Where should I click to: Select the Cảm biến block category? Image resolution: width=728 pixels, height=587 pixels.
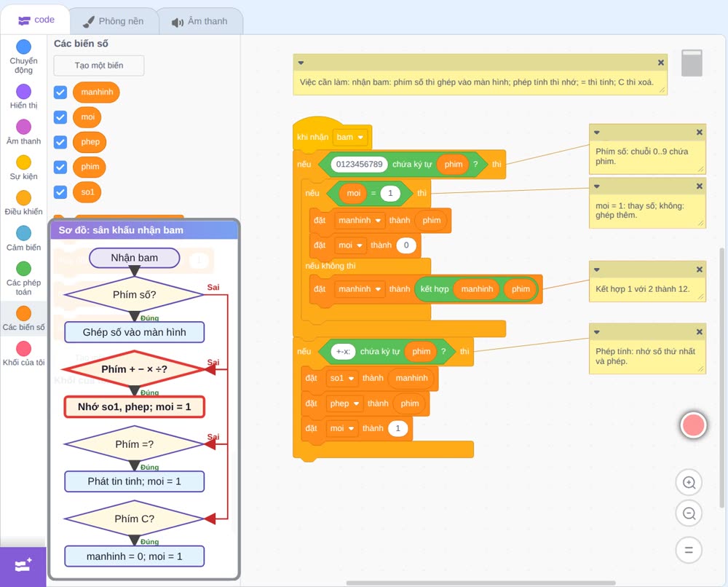pos(24,239)
